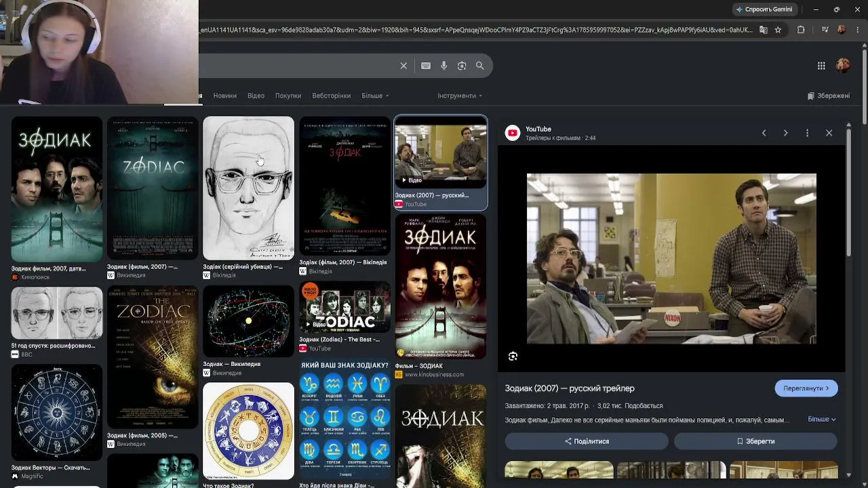Click the Поділитися share button

587,441
